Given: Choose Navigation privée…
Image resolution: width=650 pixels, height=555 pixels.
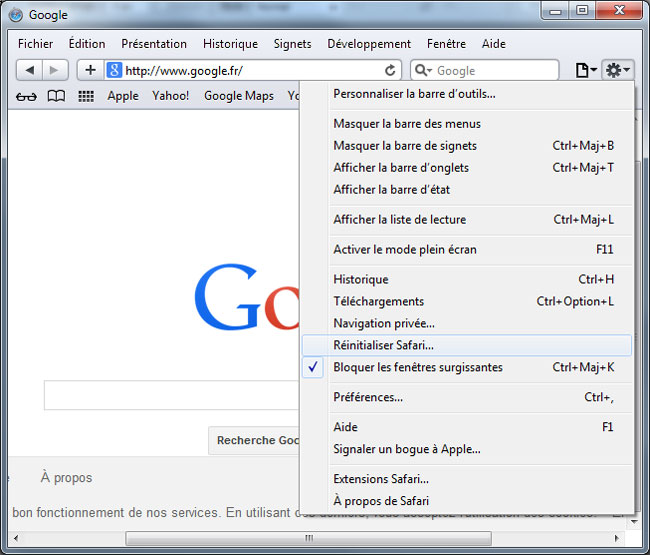Looking at the screenshot, I should 467,323.
